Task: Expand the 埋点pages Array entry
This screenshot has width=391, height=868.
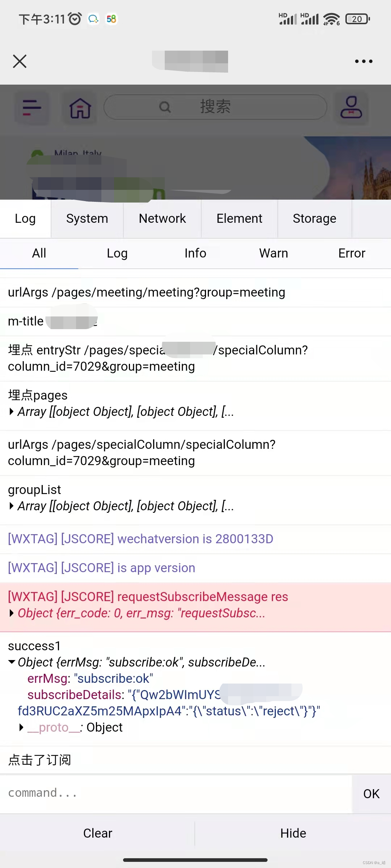Action: pyautogui.click(x=12, y=412)
